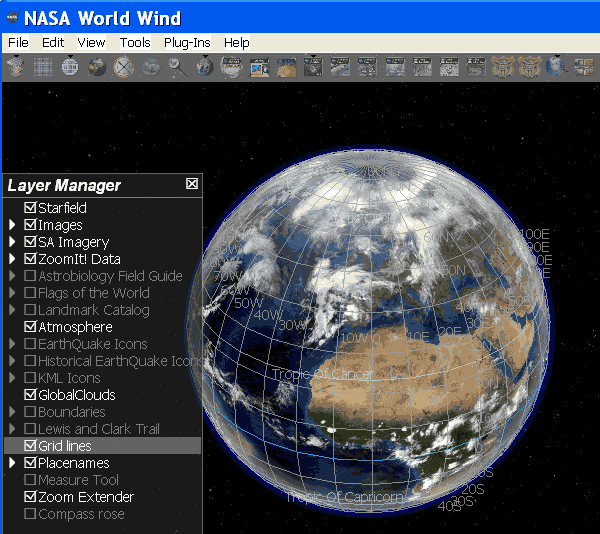Viewport: 600px width, 534px height.
Task: Click the gray cloud-covered globe toolbar icon
Action: click(x=151, y=67)
